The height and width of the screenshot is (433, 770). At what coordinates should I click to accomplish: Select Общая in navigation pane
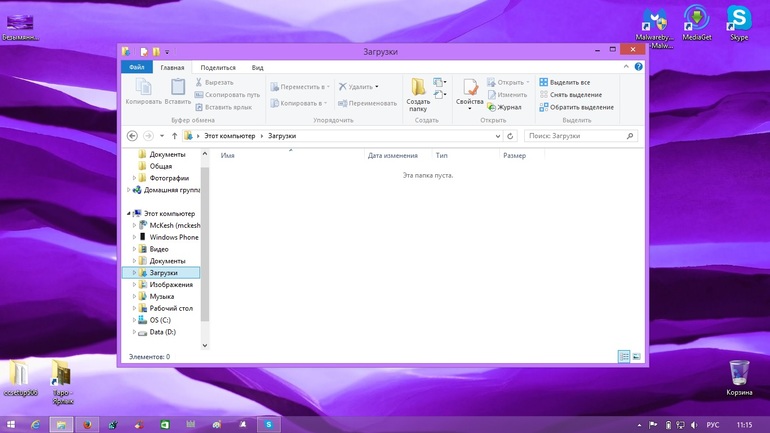click(161, 166)
